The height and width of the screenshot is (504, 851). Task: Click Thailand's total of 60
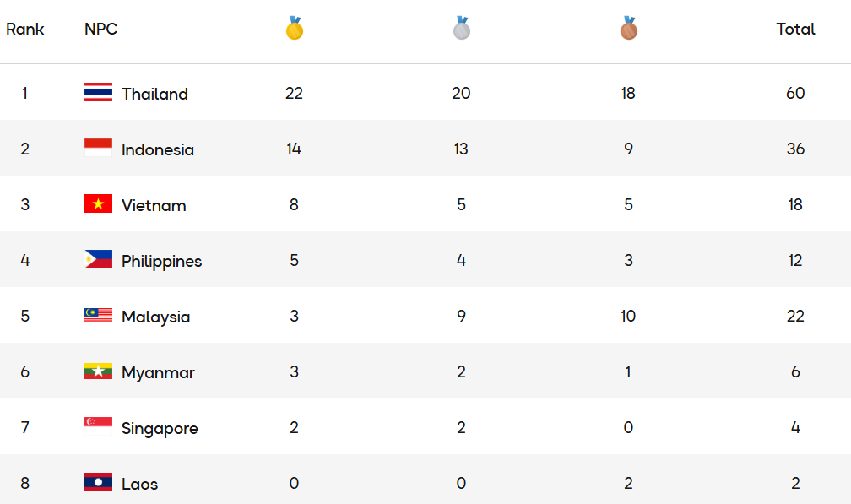pos(795,93)
